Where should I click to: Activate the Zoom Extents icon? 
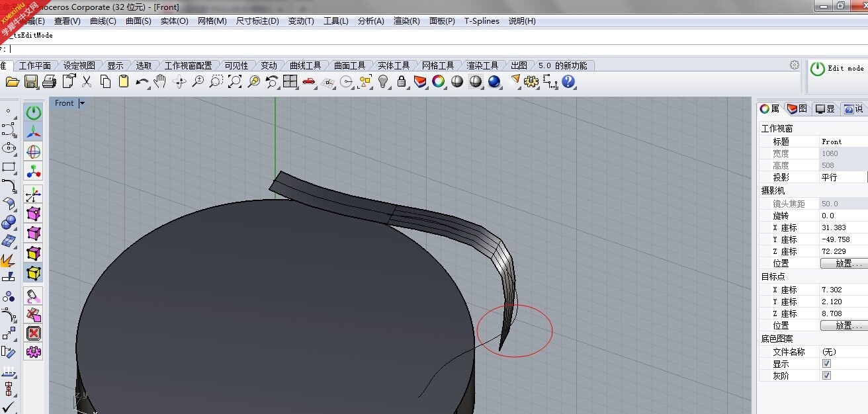(235, 81)
